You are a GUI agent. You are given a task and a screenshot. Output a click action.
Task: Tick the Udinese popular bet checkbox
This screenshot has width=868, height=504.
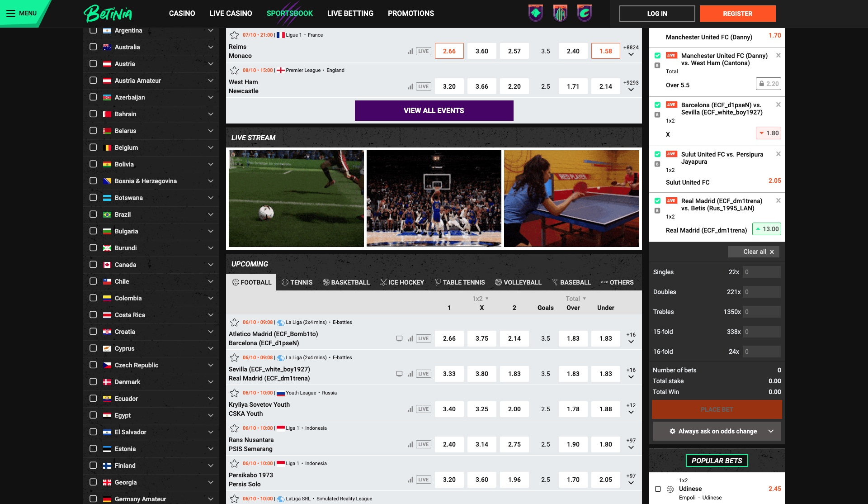coord(657,489)
